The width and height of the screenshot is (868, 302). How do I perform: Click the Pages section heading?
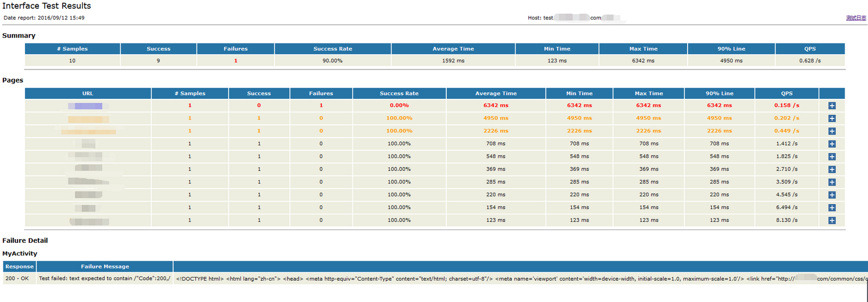(13, 80)
